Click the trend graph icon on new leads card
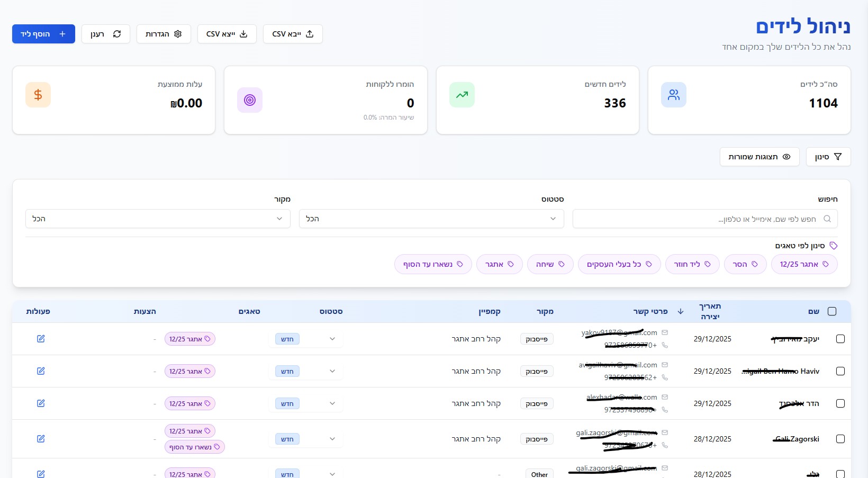Image resolution: width=868 pixels, height=478 pixels. [x=462, y=95]
